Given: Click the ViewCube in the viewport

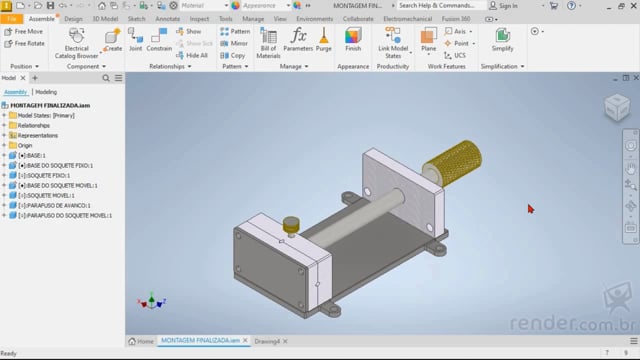Looking at the screenshot, I should coord(617,107).
